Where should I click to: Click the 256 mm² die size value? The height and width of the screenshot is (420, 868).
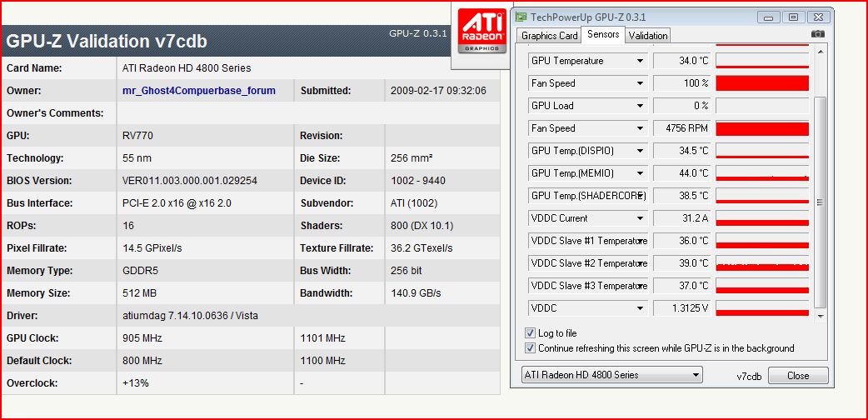pyautogui.click(x=412, y=157)
